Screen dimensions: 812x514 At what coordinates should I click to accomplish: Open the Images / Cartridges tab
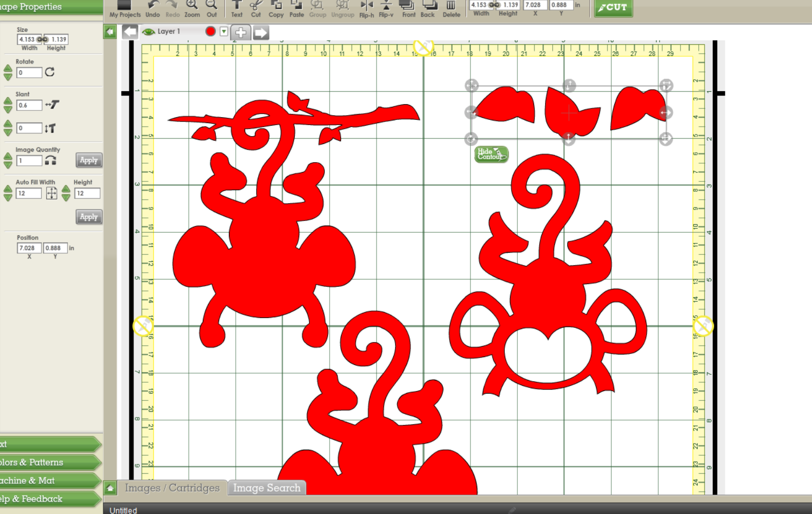tap(172, 488)
